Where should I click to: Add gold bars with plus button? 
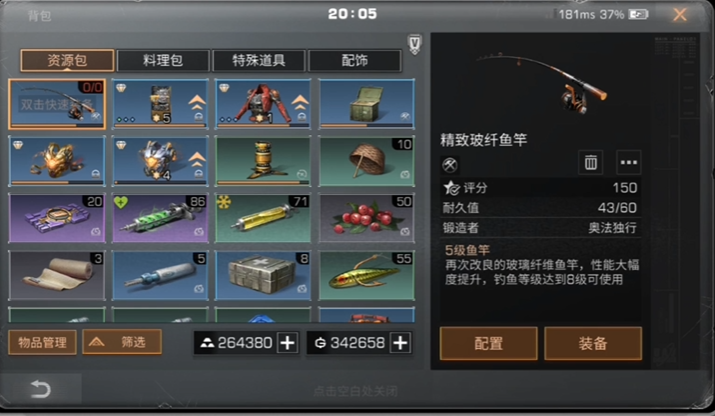point(287,343)
